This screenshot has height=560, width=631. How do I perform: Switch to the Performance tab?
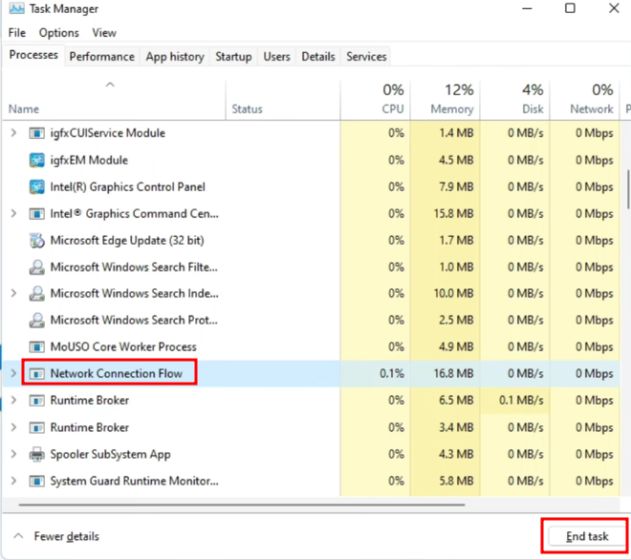coord(102,57)
